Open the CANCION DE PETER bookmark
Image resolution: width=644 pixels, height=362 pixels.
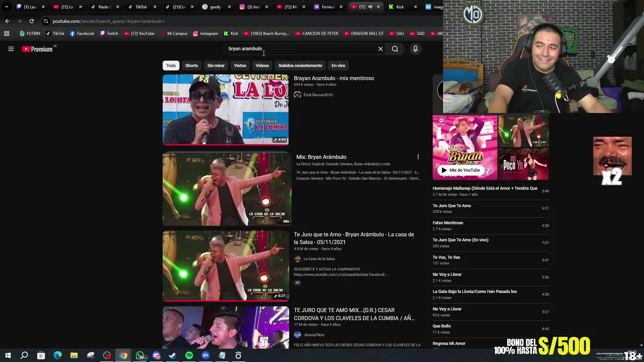[316, 34]
